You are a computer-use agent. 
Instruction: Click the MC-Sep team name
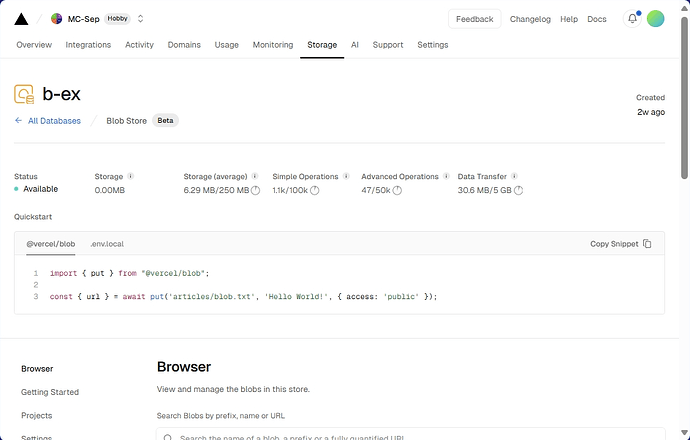click(x=84, y=19)
